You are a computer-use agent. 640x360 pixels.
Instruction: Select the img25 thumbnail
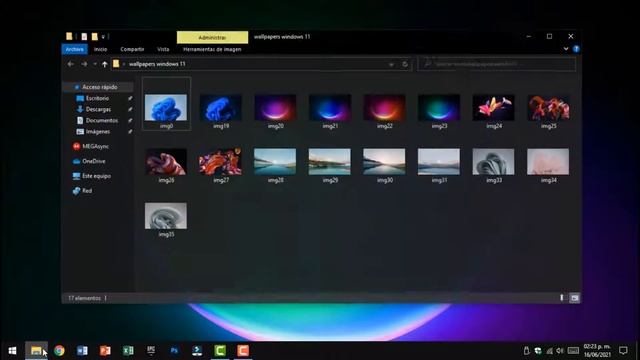tap(549, 107)
